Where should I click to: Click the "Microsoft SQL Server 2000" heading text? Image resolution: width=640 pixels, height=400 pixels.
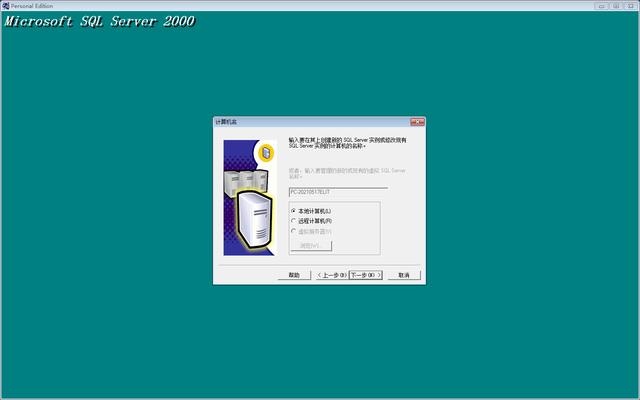coord(100,21)
